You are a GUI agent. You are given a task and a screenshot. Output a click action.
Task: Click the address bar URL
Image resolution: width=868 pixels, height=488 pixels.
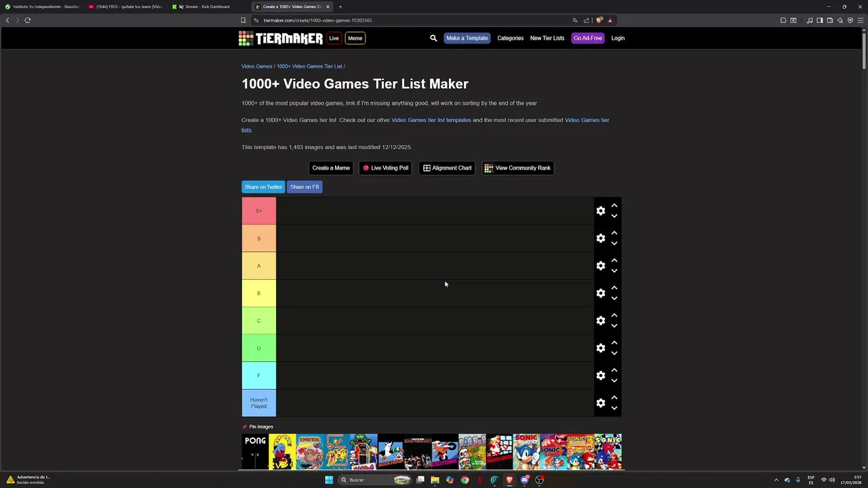point(317,20)
